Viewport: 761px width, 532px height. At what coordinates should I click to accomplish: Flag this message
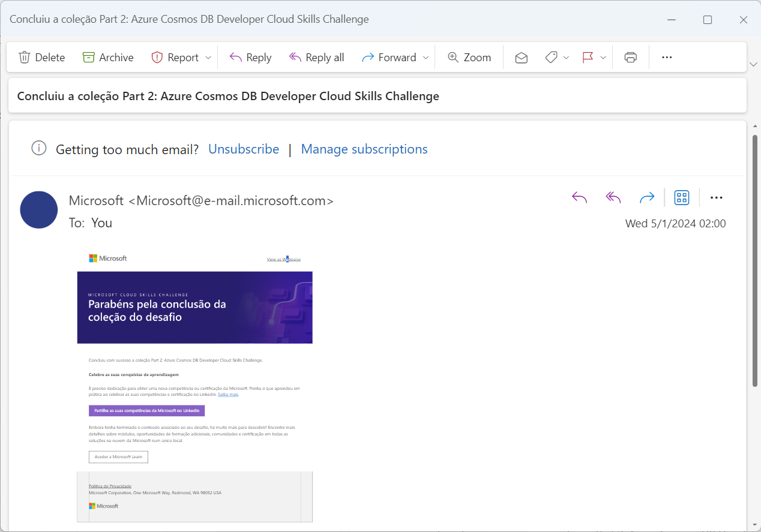588,58
